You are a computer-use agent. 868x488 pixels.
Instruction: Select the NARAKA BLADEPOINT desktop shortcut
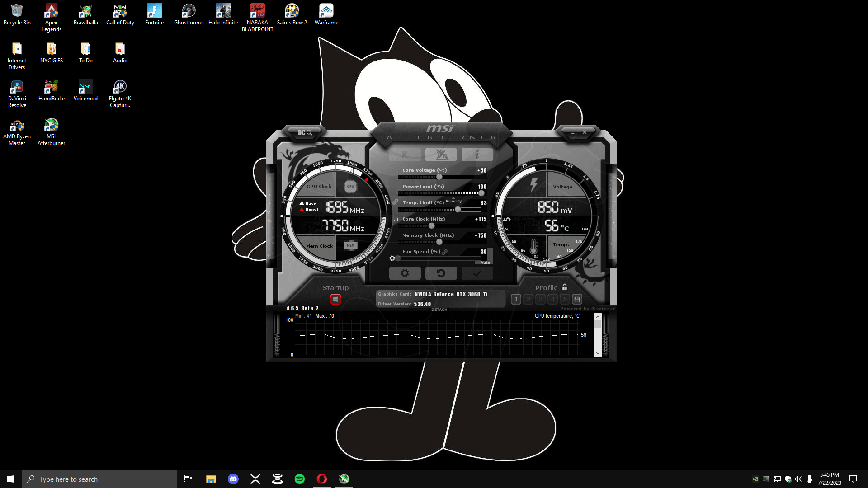[257, 18]
